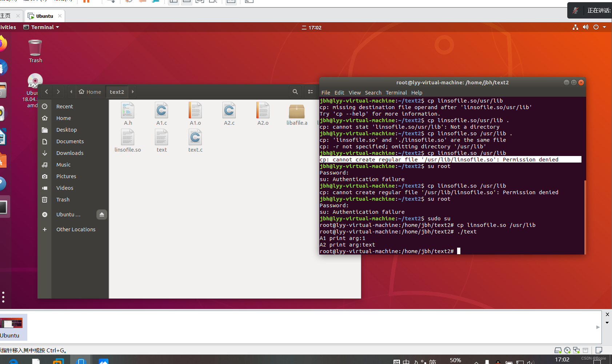This screenshot has width=612, height=364.
Task: Open the Terminal app menu dropdown
Action: coord(41,27)
